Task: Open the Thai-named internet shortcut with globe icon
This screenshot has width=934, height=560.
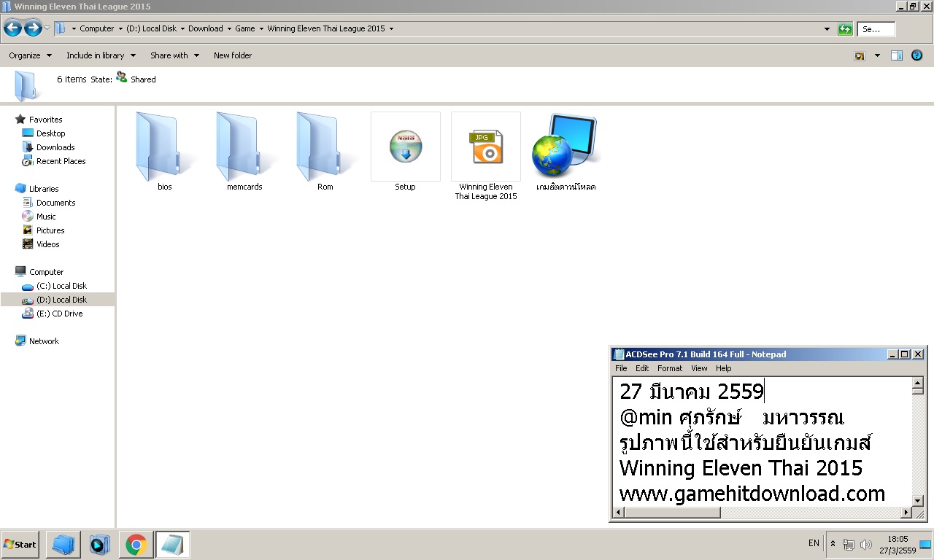Action: 566,152
